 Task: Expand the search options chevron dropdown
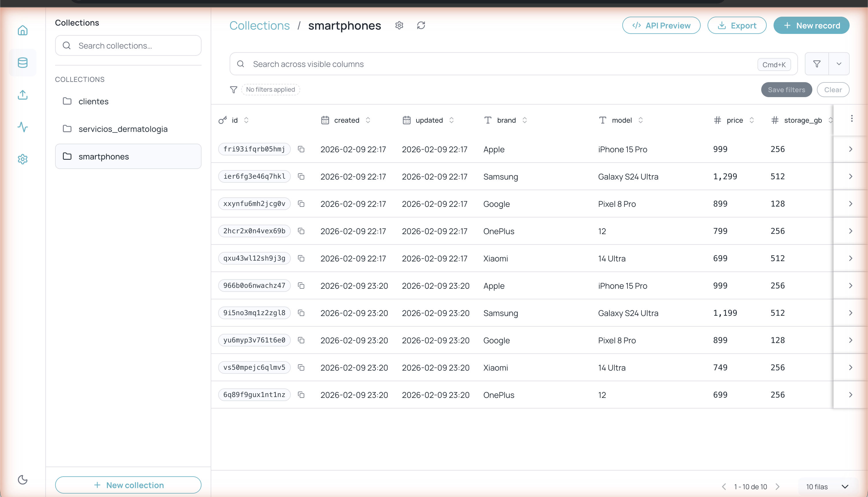pyautogui.click(x=839, y=64)
